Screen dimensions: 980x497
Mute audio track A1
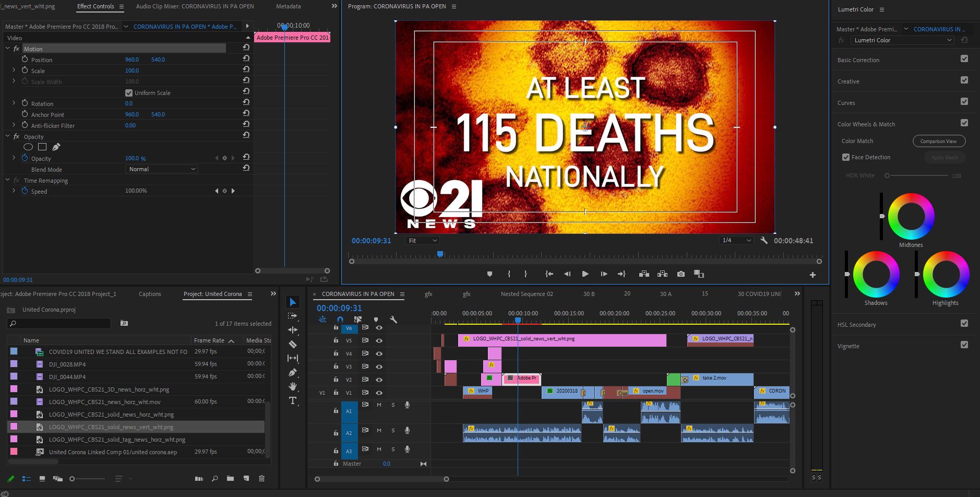coord(379,405)
